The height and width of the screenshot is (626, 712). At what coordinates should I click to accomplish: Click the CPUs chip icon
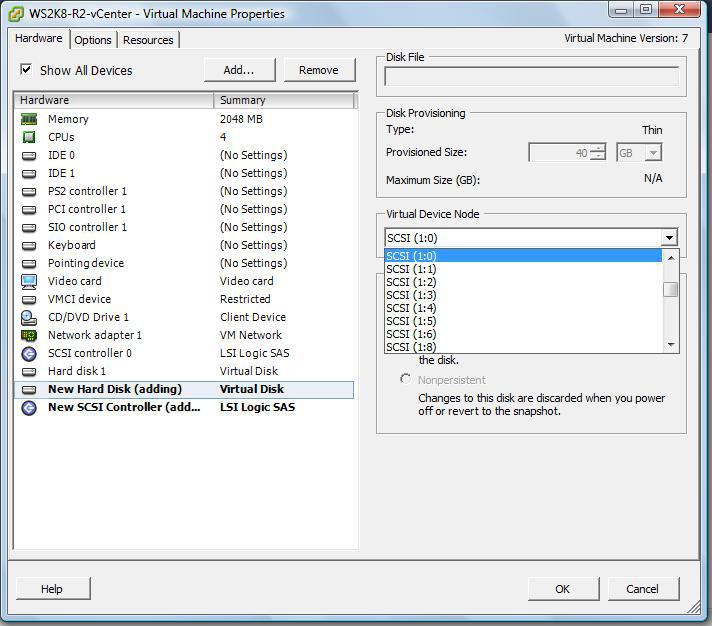click(29, 137)
